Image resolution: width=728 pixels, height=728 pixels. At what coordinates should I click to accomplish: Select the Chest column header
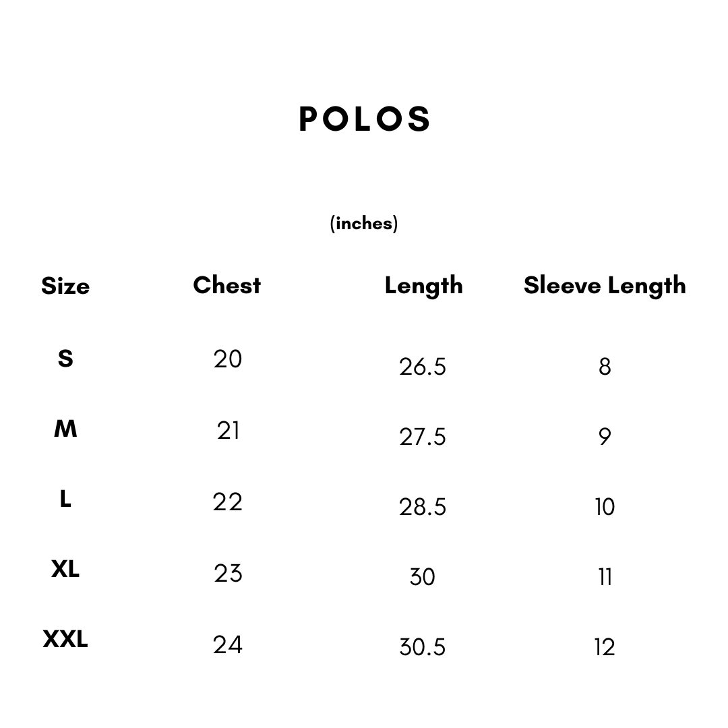[226, 285]
